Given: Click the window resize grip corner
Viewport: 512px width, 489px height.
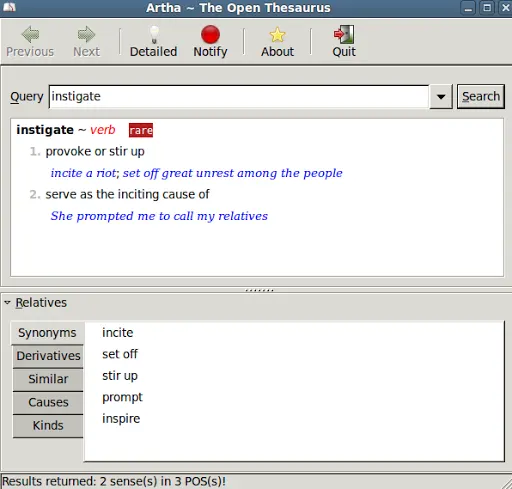Looking at the screenshot, I should [x=506, y=483].
